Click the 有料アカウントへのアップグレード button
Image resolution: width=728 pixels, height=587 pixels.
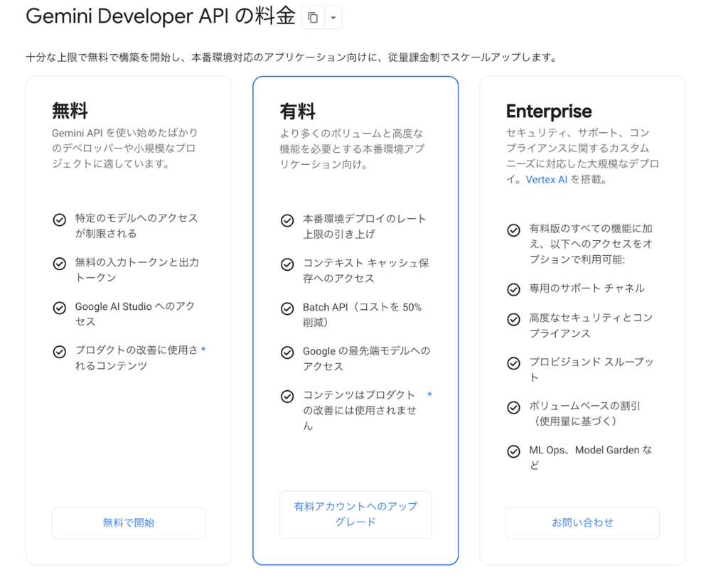tap(355, 514)
